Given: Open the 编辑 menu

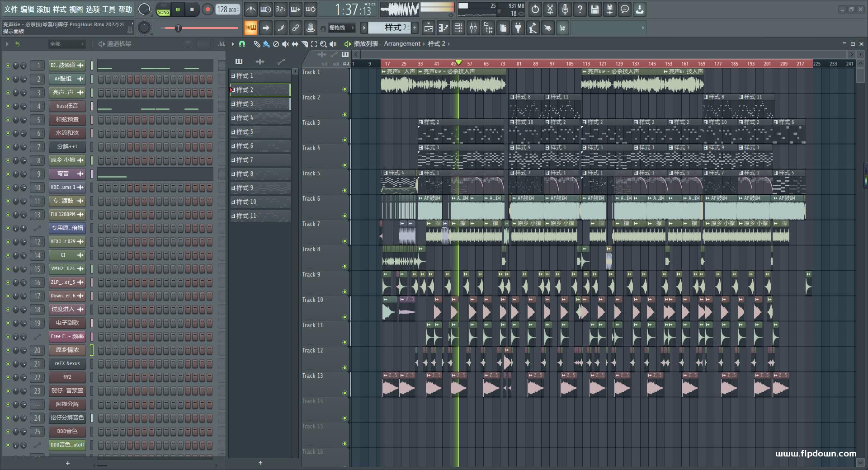Looking at the screenshot, I should click(27, 9).
